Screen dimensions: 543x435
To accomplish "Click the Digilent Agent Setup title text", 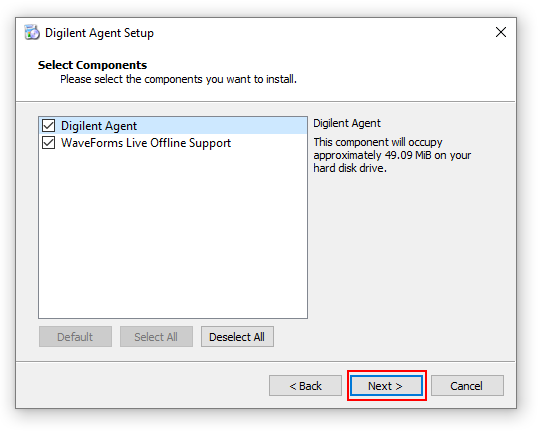I will coord(99,33).
